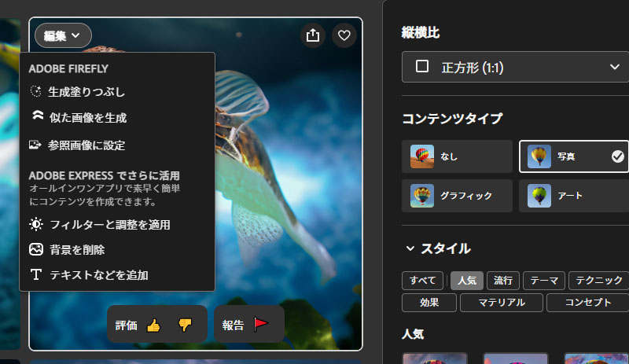This screenshot has height=364, width=629.
Task: Click balloon thumbnail on アート tile
Action: point(539,196)
